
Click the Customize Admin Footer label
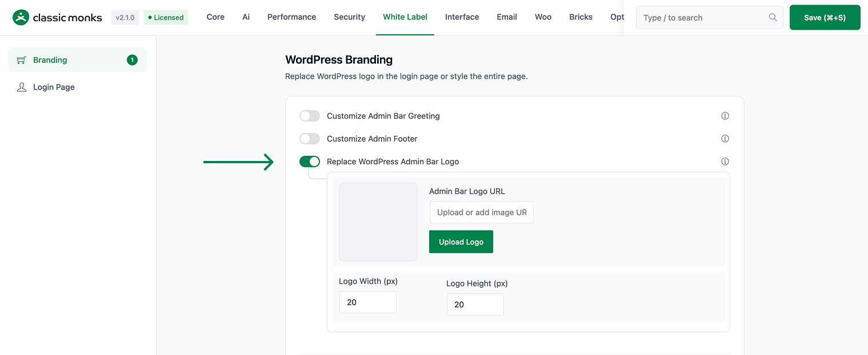(x=372, y=139)
